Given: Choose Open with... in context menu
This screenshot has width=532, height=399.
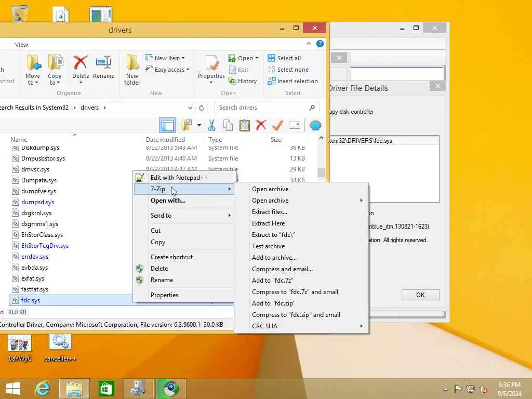Looking at the screenshot, I should click(x=184, y=201).
